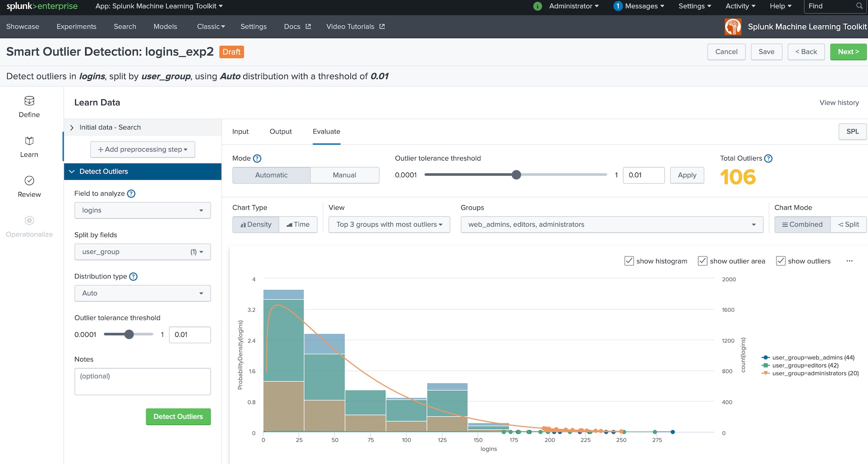868x464 pixels.
Task: Switch to the Input tab
Action: click(240, 131)
